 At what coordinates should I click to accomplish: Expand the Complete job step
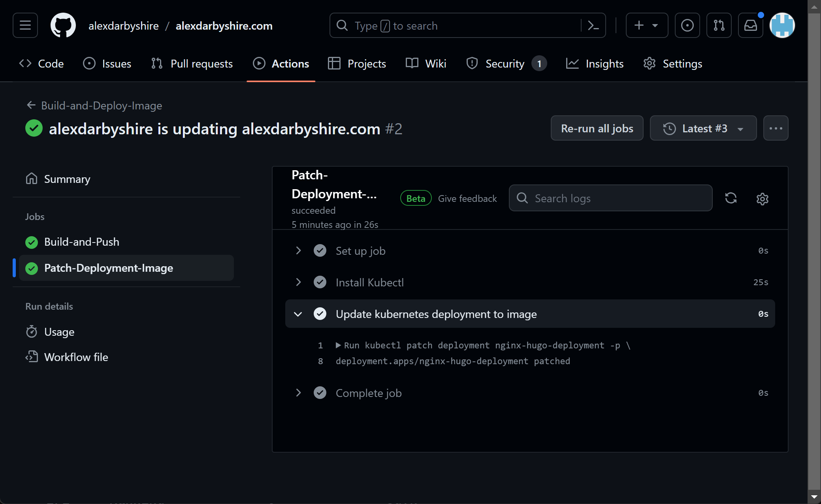(530, 393)
